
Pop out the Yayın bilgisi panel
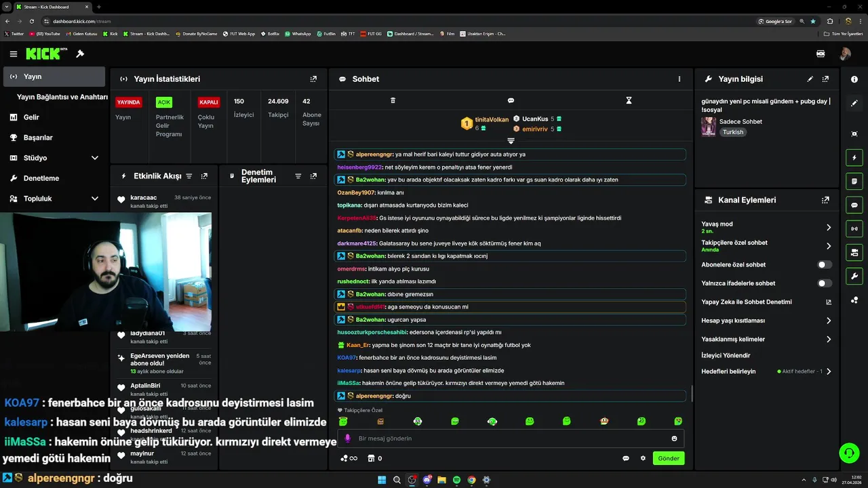(x=825, y=79)
